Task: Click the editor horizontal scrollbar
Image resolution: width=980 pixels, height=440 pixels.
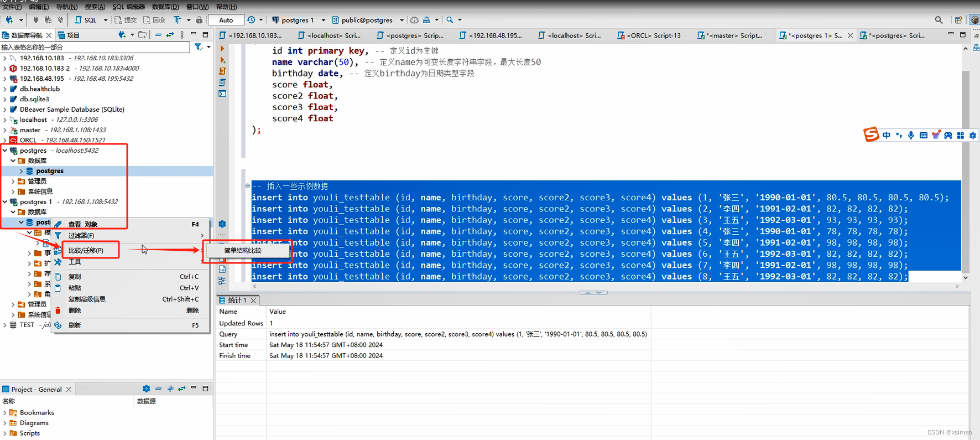Action: point(606,286)
